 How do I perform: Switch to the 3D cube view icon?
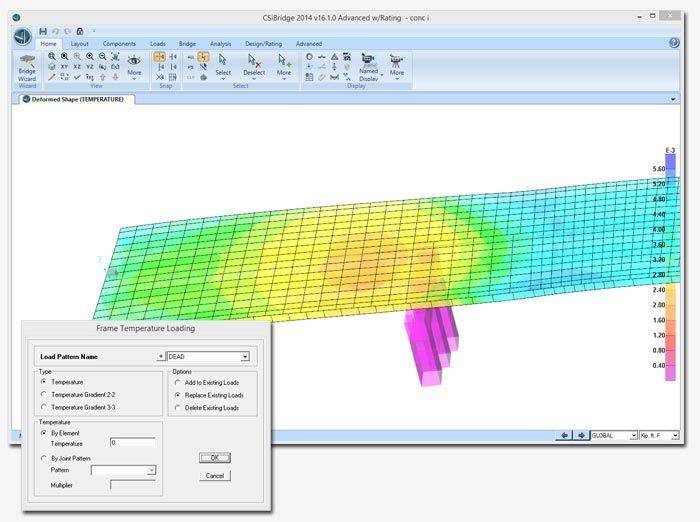click(52, 67)
